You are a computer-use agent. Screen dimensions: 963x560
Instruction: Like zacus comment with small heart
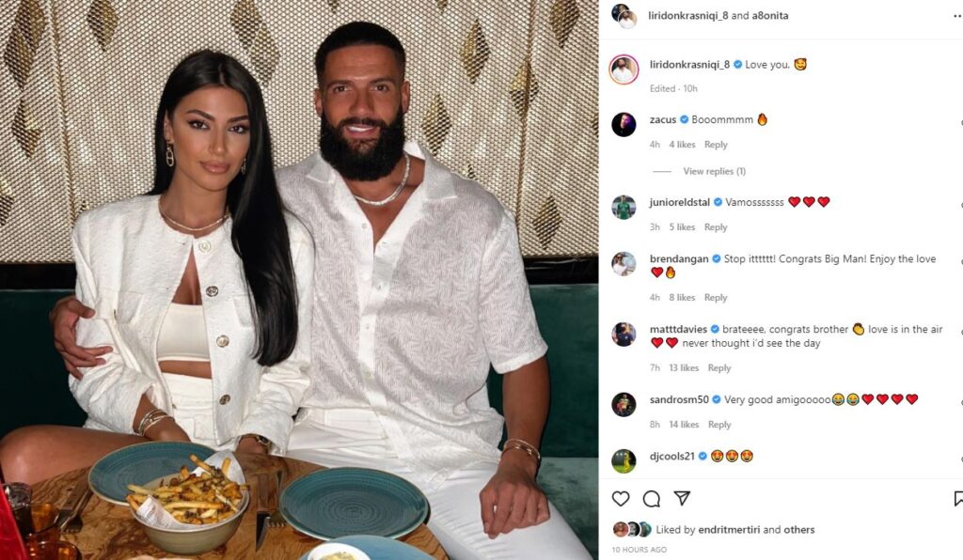pyautogui.click(x=960, y=123)
